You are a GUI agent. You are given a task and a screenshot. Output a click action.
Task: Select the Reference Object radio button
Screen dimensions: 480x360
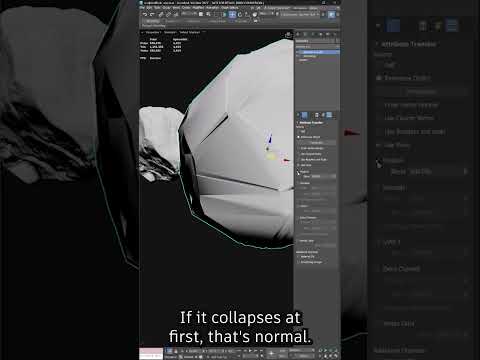click(299, 137)
